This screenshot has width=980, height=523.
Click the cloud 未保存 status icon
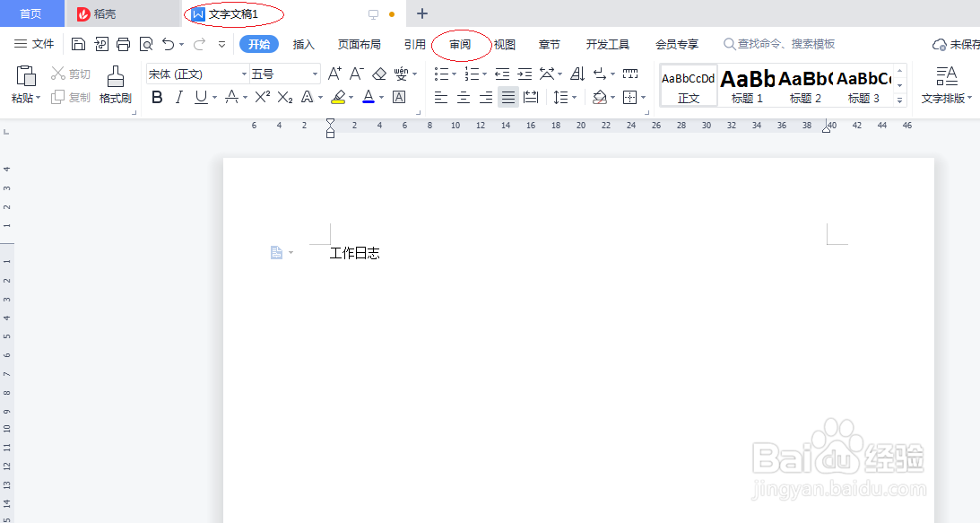(x=940, y=45)
